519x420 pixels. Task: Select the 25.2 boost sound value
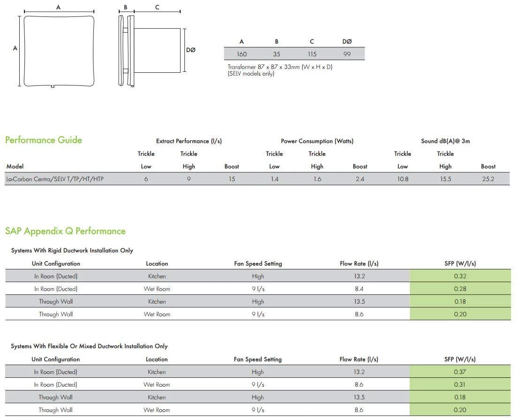tap(488, 179)
